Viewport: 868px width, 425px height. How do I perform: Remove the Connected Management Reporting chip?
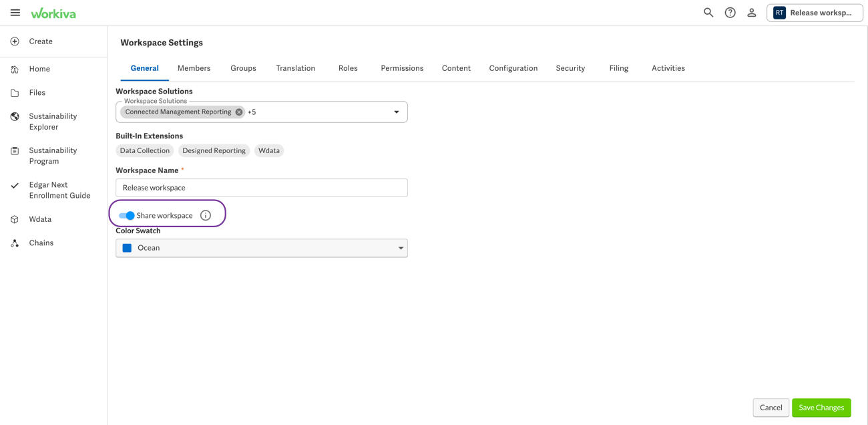pos(239,112)
